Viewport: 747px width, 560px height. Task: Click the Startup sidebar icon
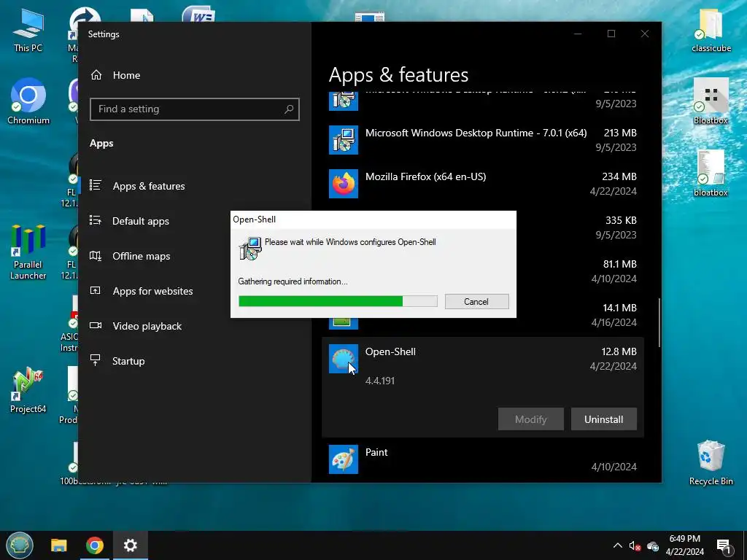point(96,360)
